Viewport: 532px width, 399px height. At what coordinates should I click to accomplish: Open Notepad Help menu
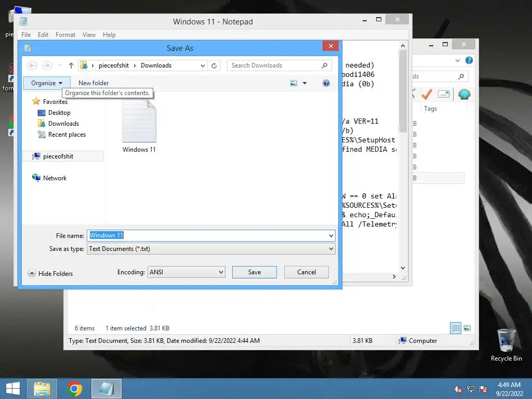109,35
